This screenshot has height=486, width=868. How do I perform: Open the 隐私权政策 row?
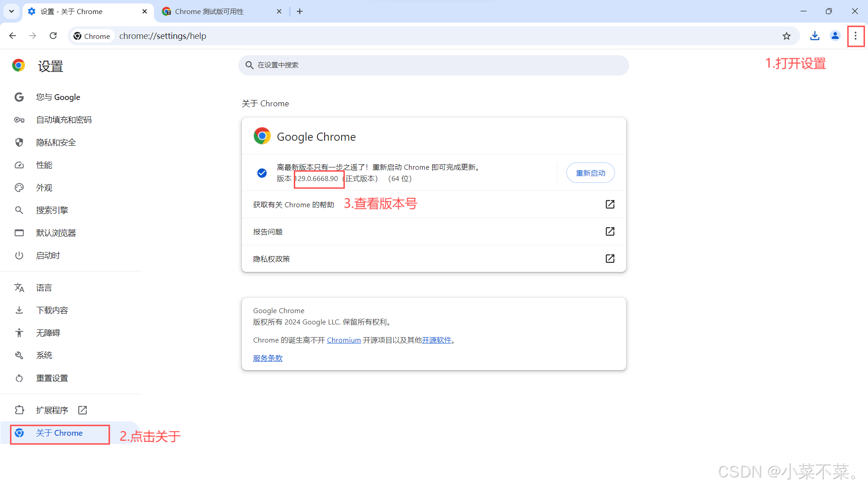click(434, 259)
